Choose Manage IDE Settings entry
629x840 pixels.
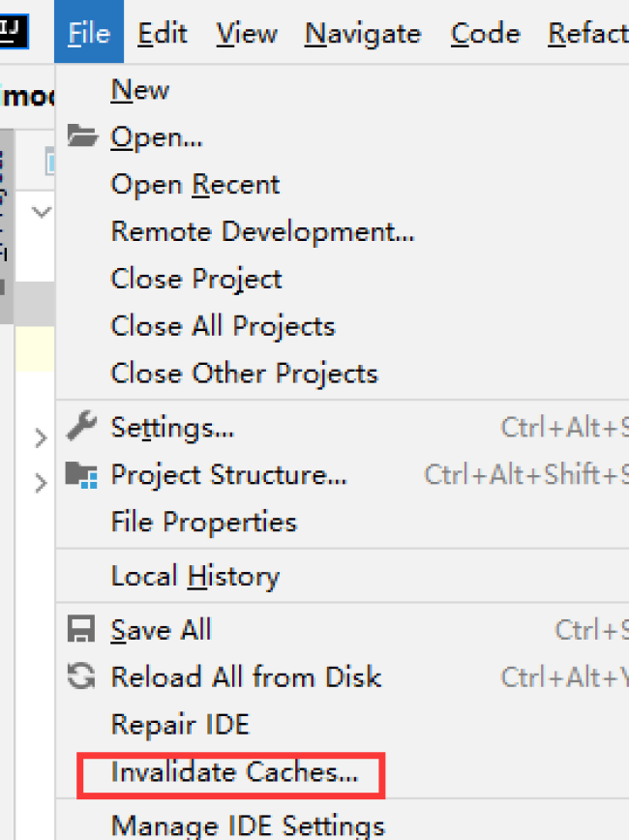point(248,825)
